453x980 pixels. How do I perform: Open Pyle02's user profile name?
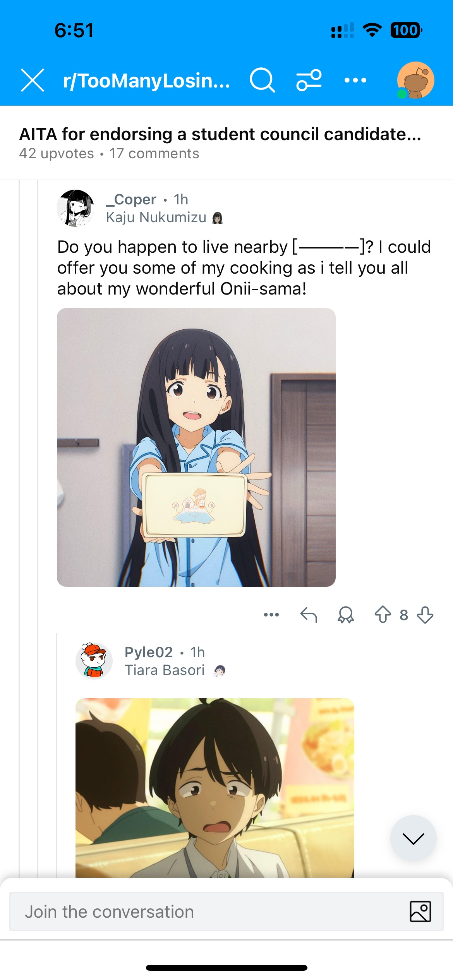(x=149, y=652)
